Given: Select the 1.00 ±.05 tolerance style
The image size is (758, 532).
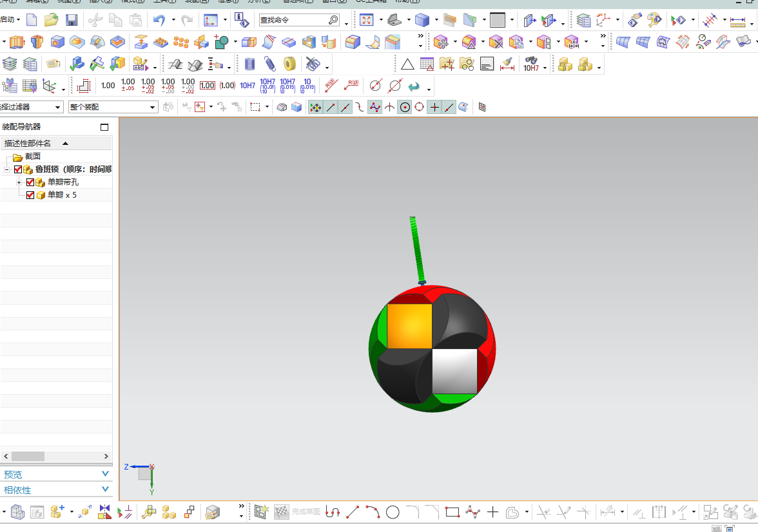Looking at the screenshot, I should 128,85.
